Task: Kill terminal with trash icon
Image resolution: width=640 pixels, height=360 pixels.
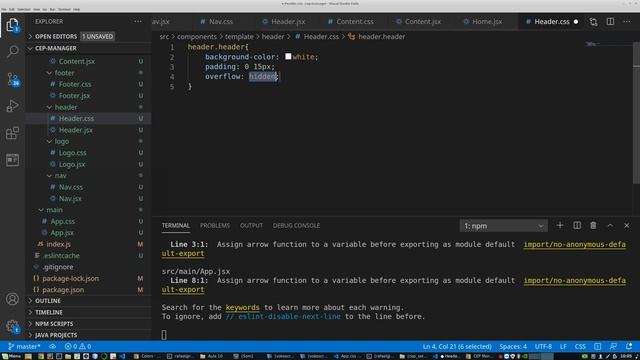Action: [x=593, y=225]
